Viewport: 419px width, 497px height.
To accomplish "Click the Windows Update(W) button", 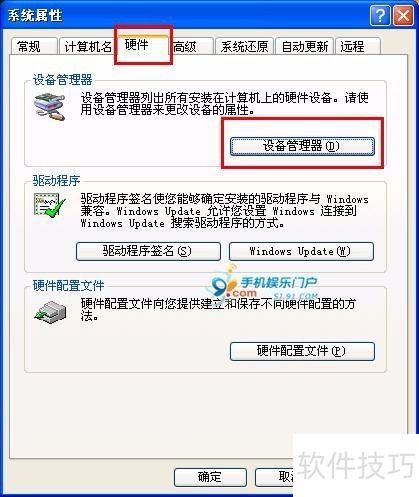I will tap(301, 251).
